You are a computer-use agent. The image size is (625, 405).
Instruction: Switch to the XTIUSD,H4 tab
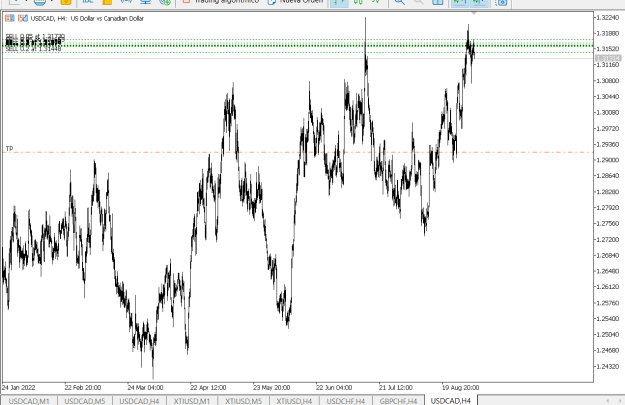coord(294,401)
